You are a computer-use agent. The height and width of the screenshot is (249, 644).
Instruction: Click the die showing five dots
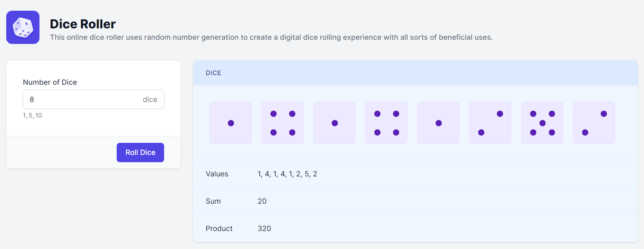coord(542,123)
